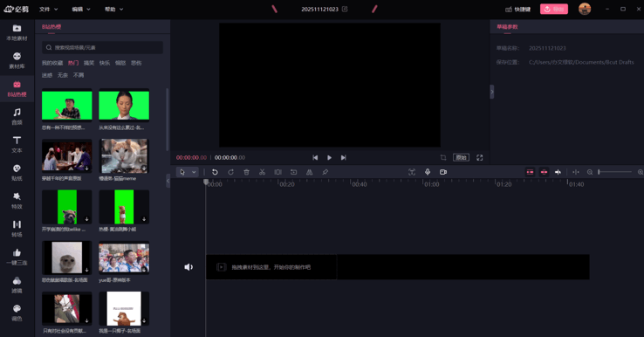Image resolution: width=644 pixels, height=337 pixels.
Task: Click the play button under the preview
Action: [x=329, y=157]
